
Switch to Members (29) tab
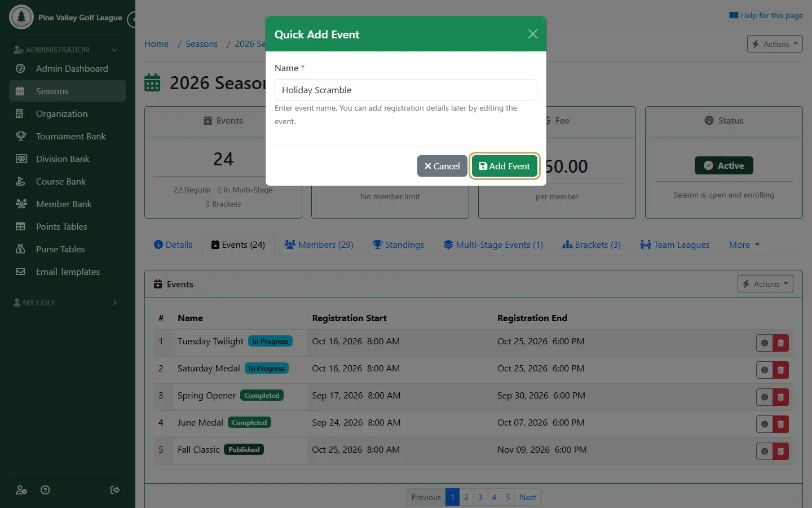point(319,244)
